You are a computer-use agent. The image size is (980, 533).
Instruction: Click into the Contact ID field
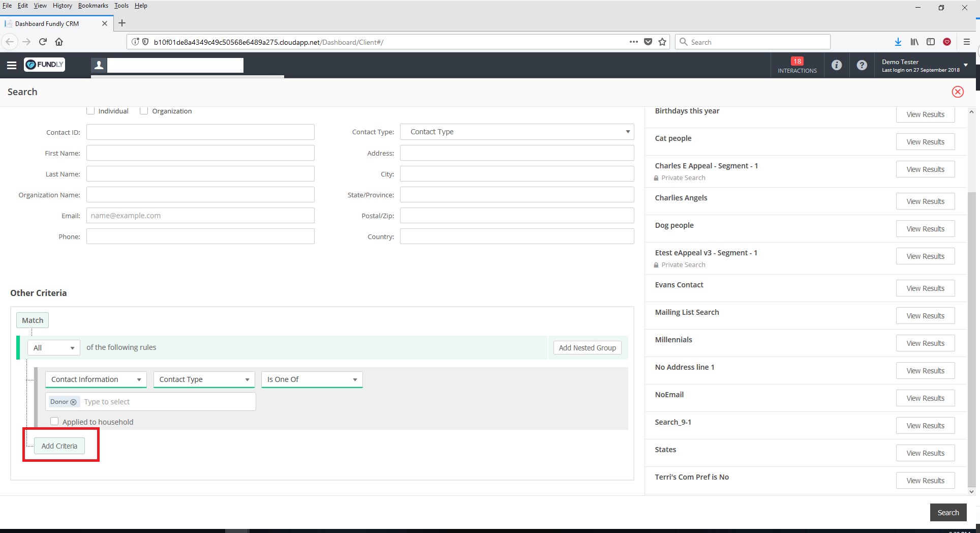[200, 132]
